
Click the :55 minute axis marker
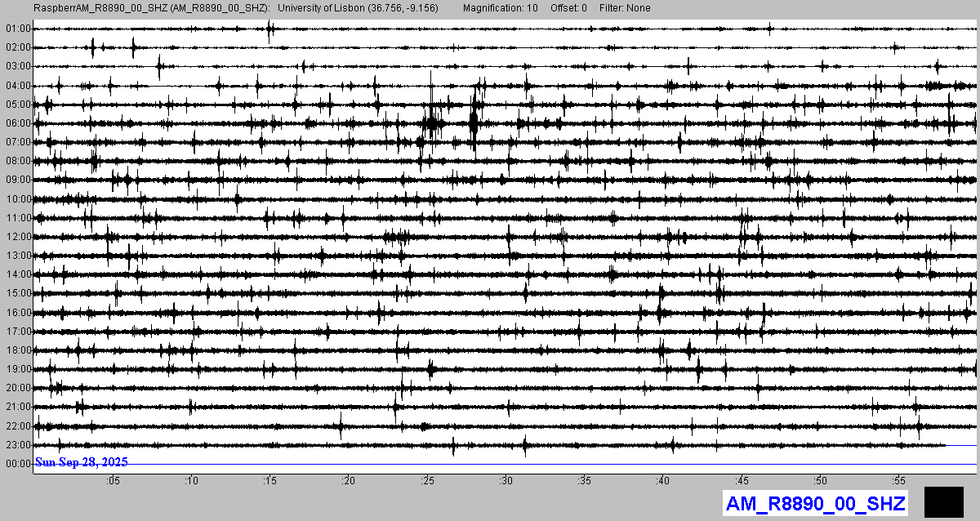pyautogui.click(x=898, y=481)
